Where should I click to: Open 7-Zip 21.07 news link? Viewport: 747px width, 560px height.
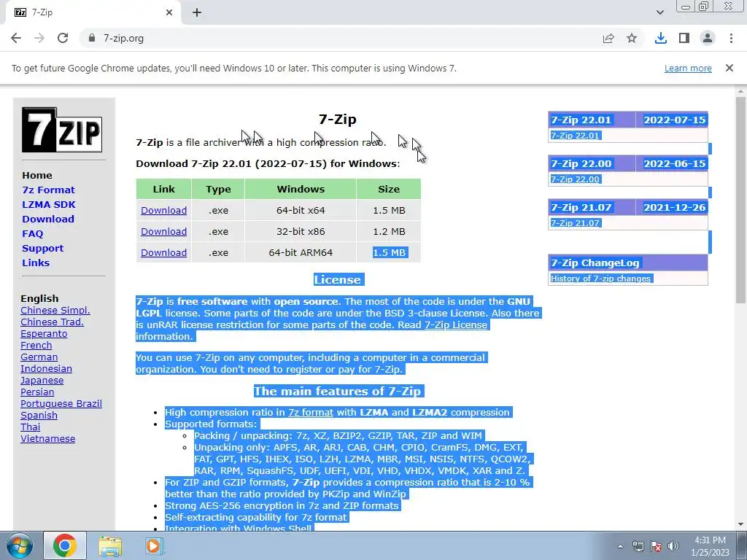coord(575,223)
